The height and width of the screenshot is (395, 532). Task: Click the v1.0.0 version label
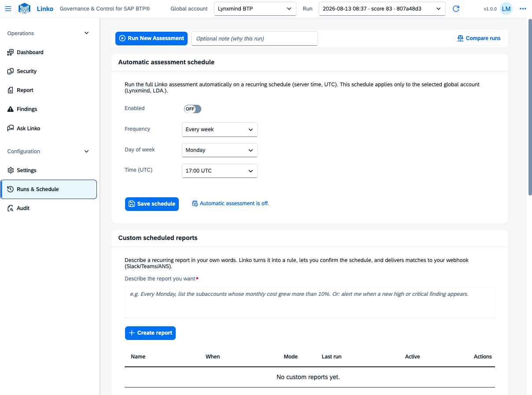point(490,9)
